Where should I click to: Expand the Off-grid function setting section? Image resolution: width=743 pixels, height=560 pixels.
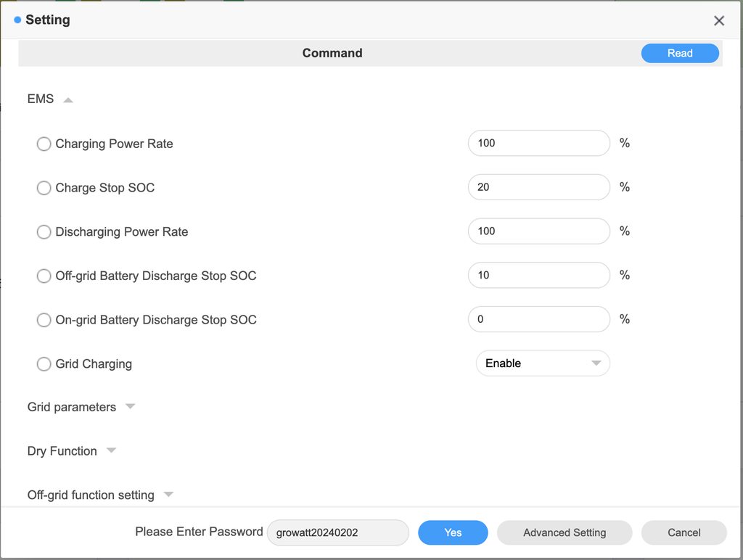coord(168,495)
